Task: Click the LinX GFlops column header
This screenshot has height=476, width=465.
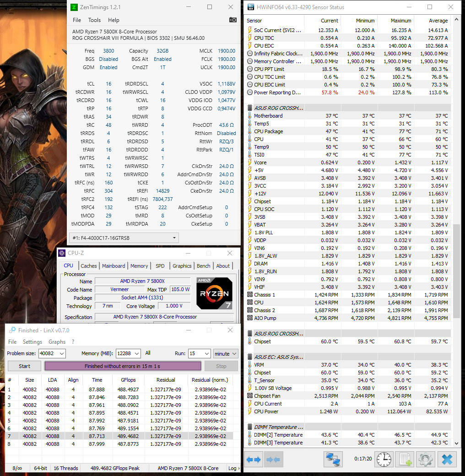Action: 128,380
